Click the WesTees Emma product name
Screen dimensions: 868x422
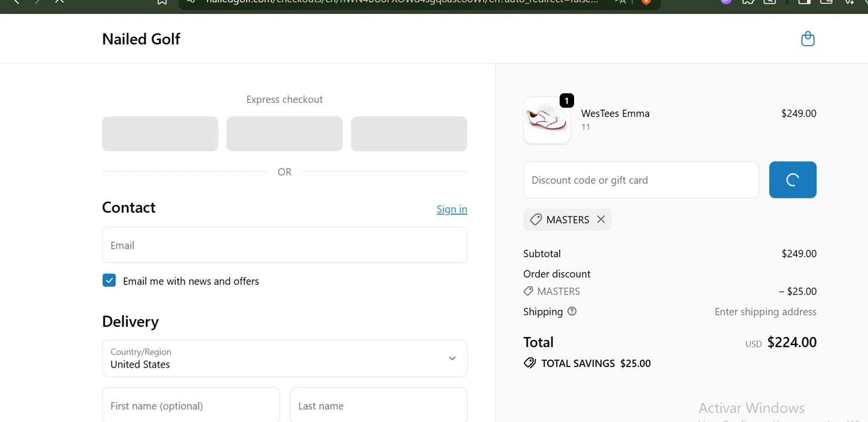(x=615, y=113)
